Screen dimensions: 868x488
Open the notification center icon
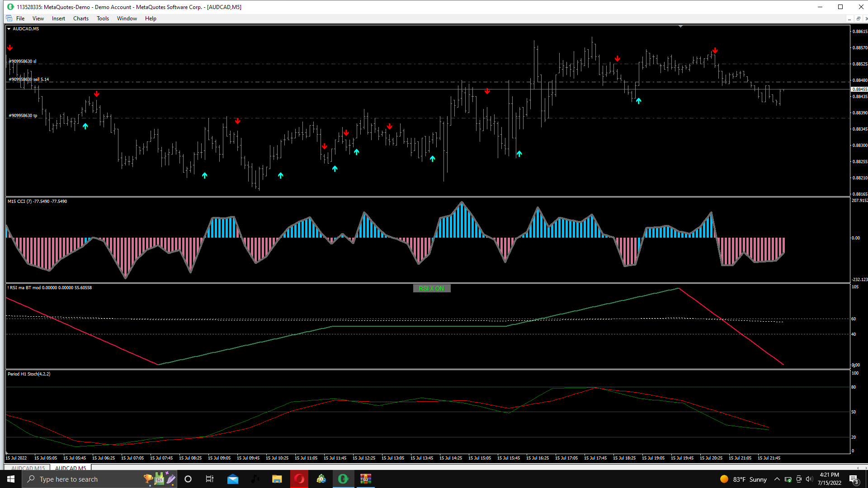(x=854, y=479)
